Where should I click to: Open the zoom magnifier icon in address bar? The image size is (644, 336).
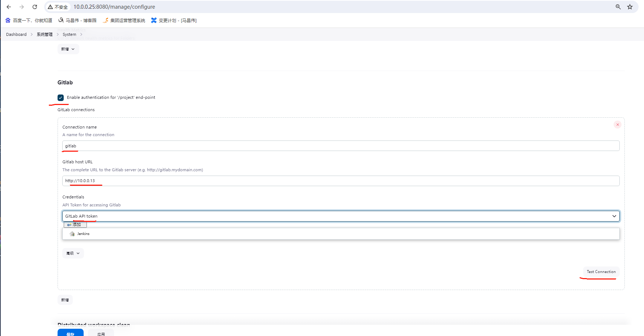click(x=618, y=7)
